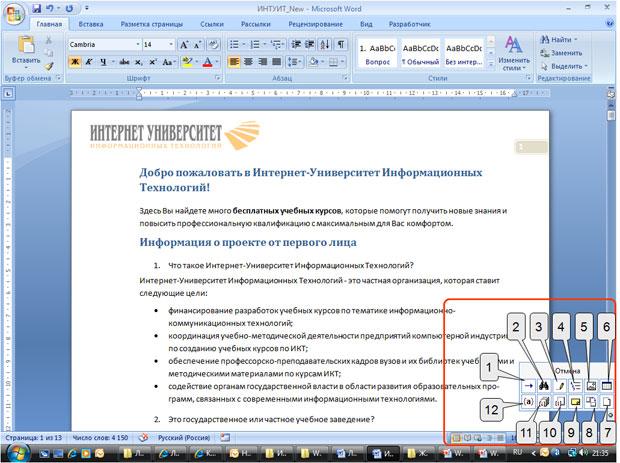Browse by comment yellow note icon
Image resolution: width=620 pixels, height=463 pixels.
[575, 402]
